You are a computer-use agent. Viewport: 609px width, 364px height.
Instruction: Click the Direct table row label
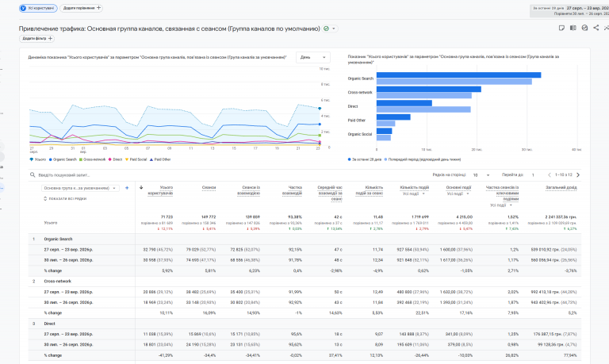[x=49, y=324]
